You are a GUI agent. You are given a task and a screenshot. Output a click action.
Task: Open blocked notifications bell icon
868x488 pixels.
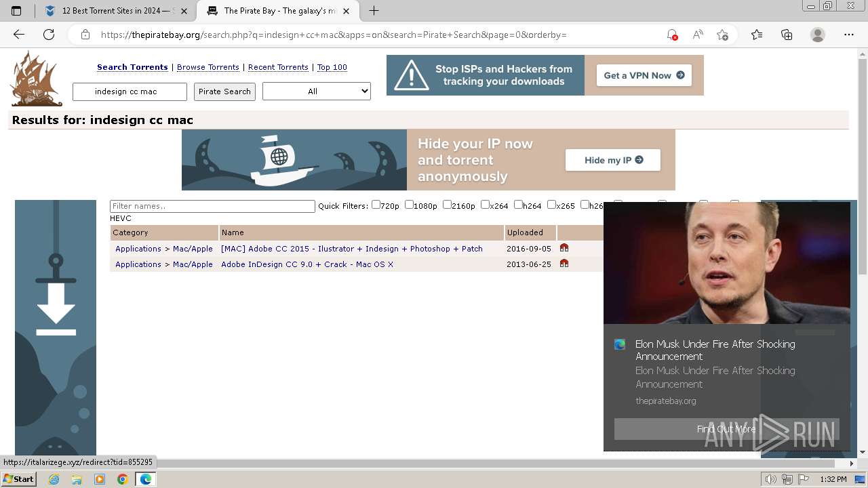671,35
